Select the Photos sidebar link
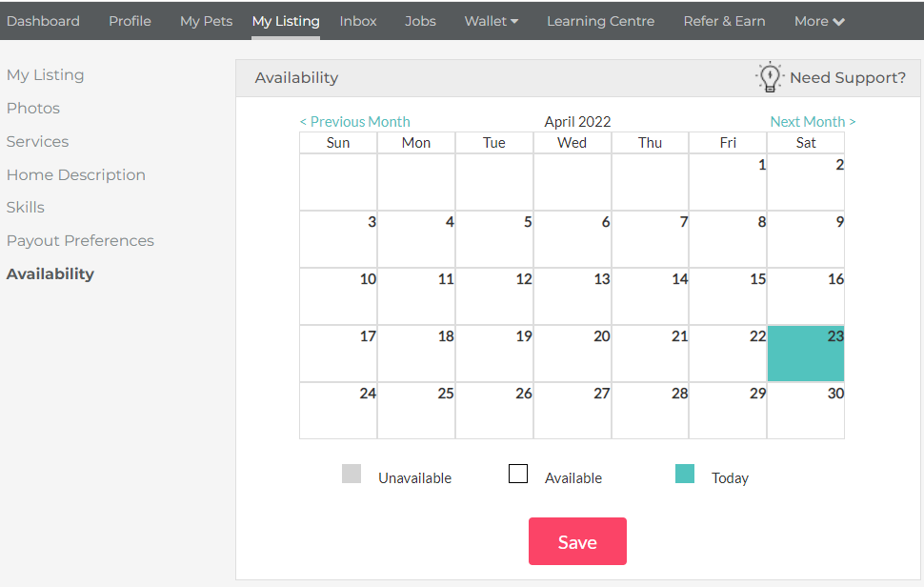 click(x=33, y=109)
